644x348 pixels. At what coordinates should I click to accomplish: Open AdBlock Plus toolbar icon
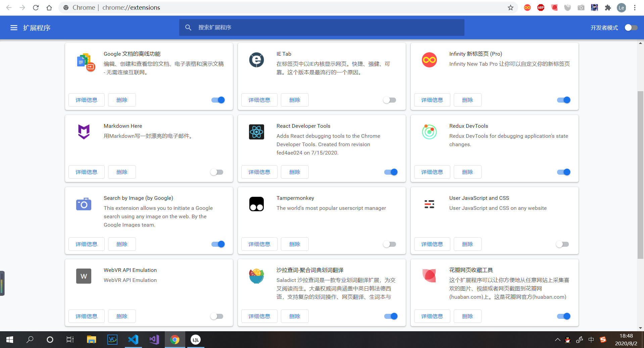click(x=541, y=7)
